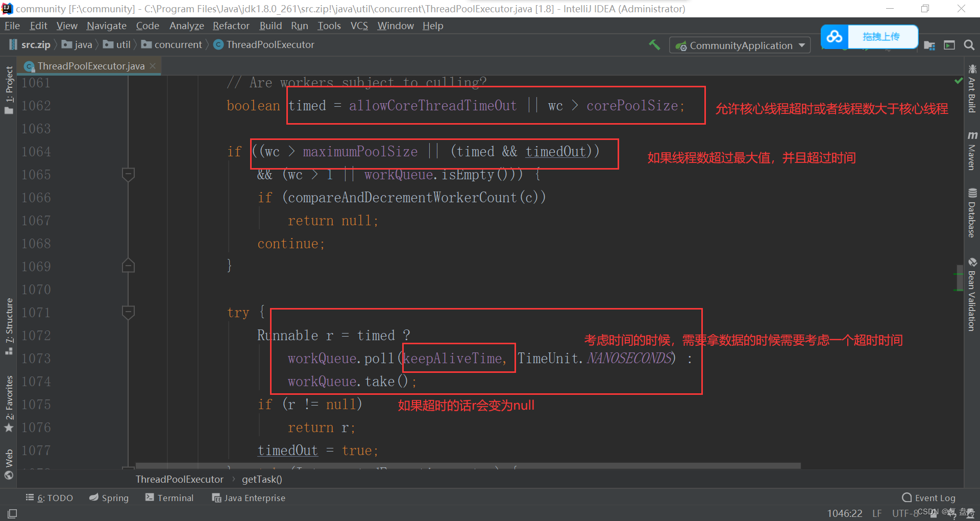
Task: Open the CommunityApplication run configuration dropdown
Action: point(740,45)
